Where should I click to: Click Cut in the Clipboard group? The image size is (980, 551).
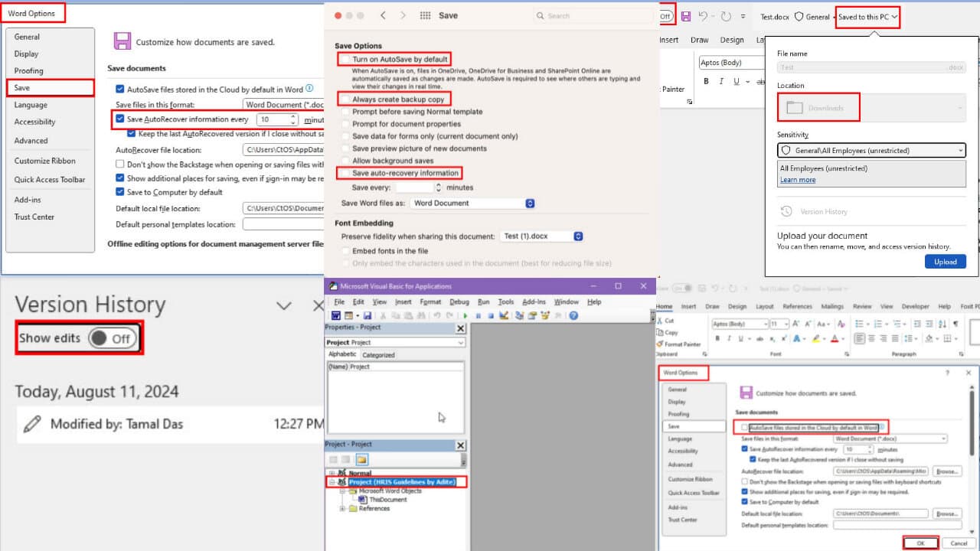(665, 321)
